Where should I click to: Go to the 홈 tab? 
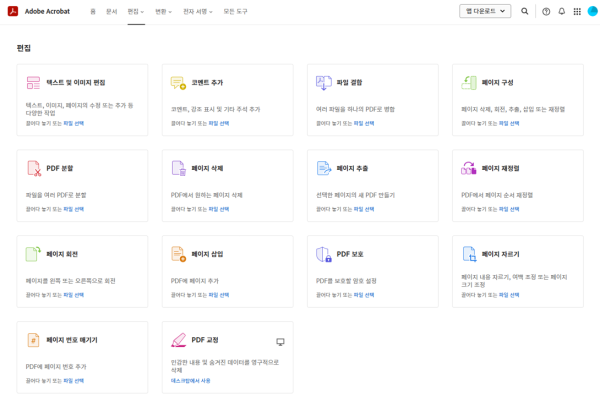coord(93,12)
